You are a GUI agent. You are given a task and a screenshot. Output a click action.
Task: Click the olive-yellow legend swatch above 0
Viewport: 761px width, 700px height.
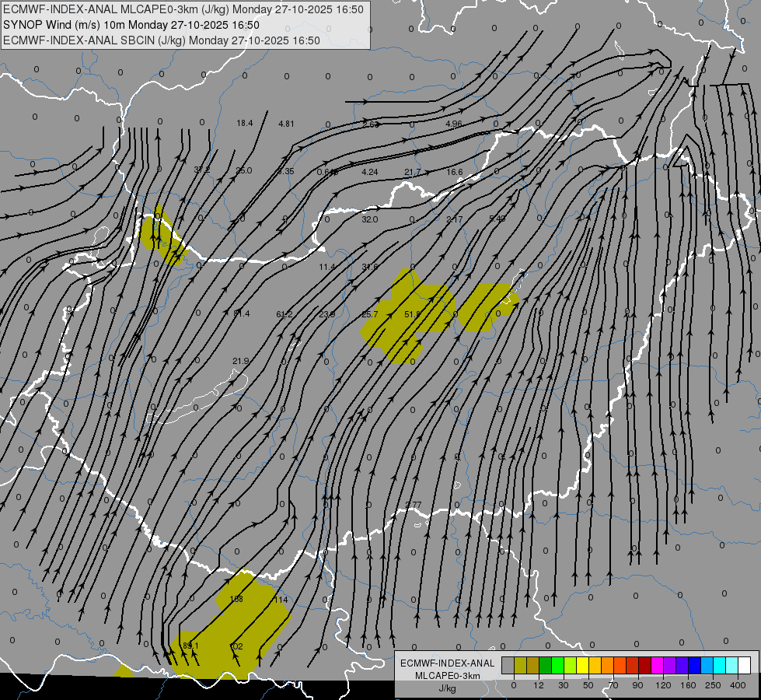(520, 665)
